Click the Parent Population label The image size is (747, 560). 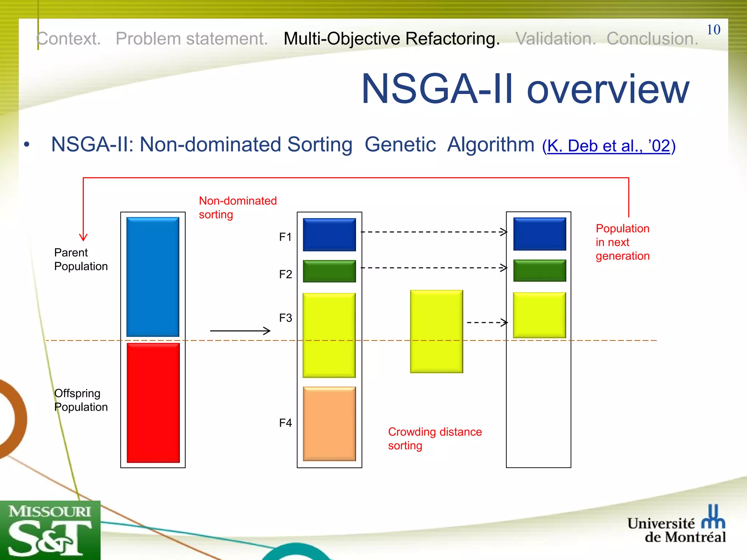point(81,259)
